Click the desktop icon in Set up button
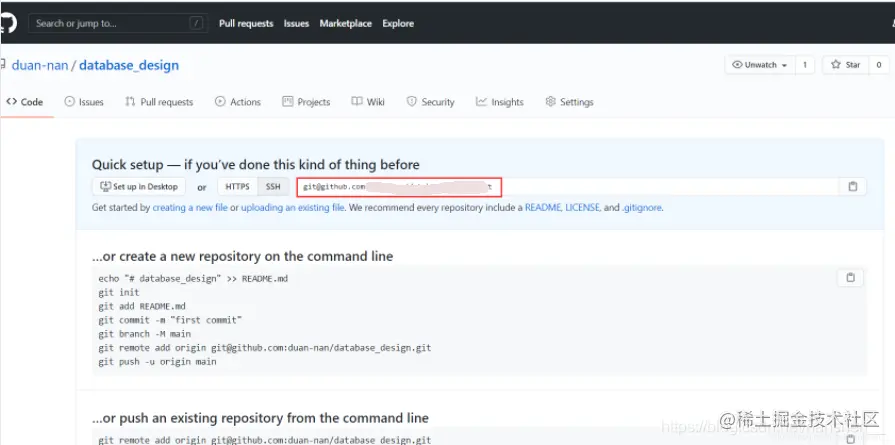895x445 pixels. point(106,186)
